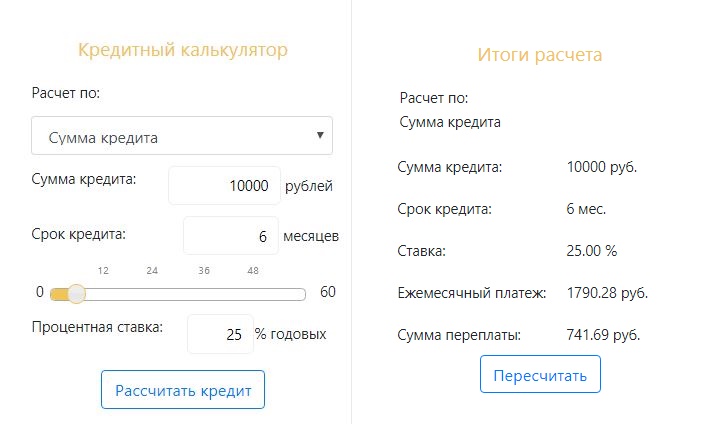Image resolution: width=702 pixels, height=424 pixels.
Task: Select the overpayment value 741.69 руб.
Action: coord(603,334)
